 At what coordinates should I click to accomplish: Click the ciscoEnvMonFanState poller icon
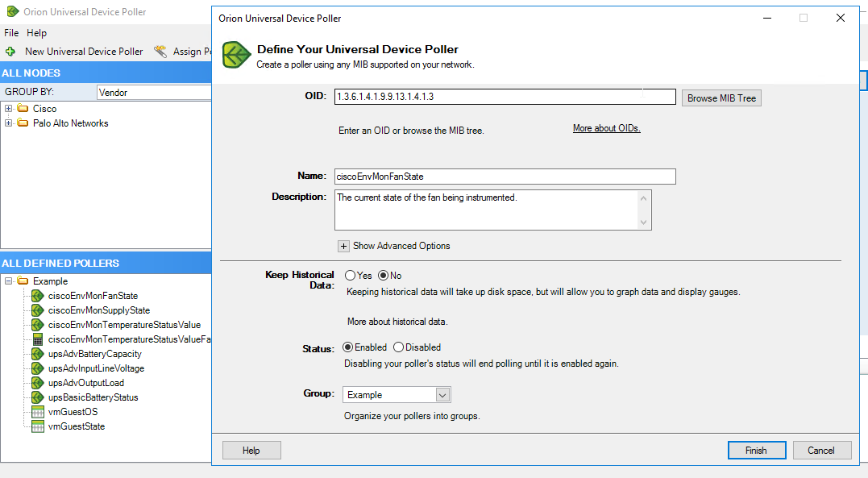38,296
